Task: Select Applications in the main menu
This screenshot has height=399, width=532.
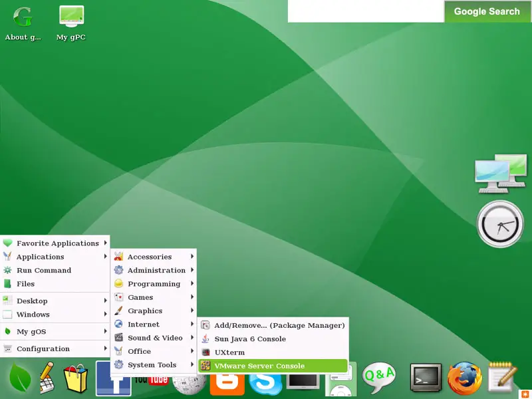Action: point(55,257)
